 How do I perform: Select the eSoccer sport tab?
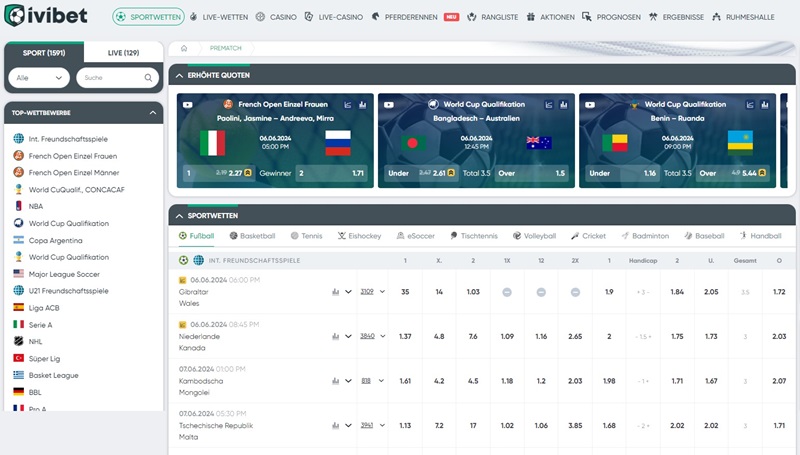[x=416, y=236]
